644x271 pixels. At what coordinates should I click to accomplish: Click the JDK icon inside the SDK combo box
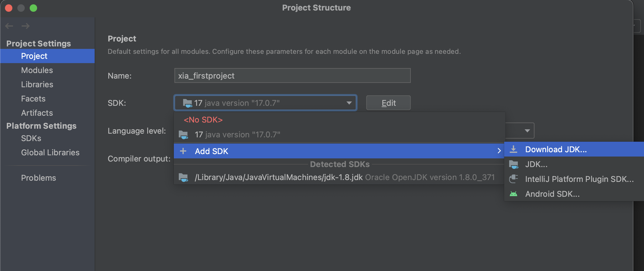tap(187, 103)
